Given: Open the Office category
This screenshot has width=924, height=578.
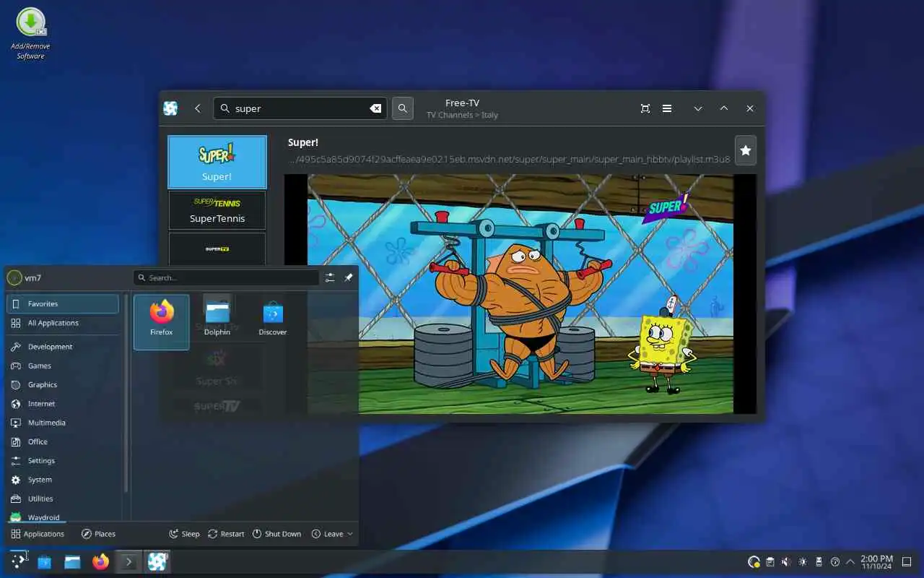Looking at the screenshot, I should coord(63,441).
